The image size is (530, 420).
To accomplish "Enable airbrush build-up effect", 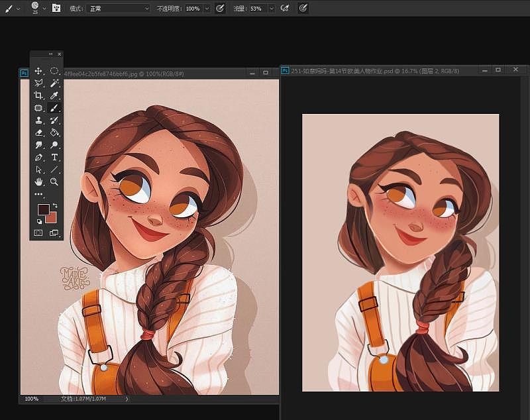I will (x=285, y=8).
